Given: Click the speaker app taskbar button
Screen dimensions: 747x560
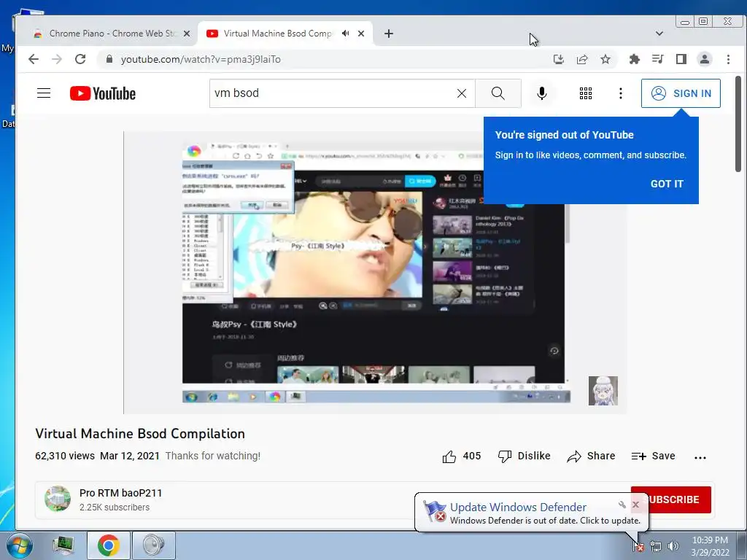Looking at the screenshot, I should tap(153, 545).
